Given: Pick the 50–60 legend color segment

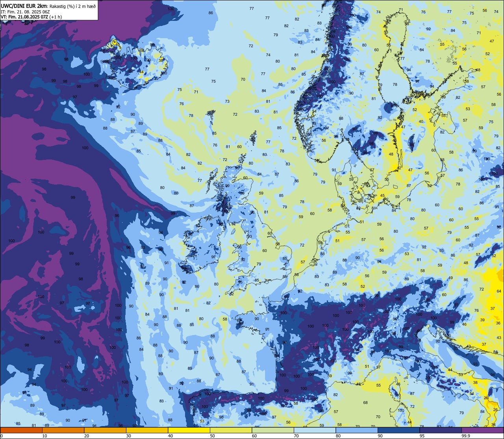Looking at the screenshot, I should pos(231,430).
